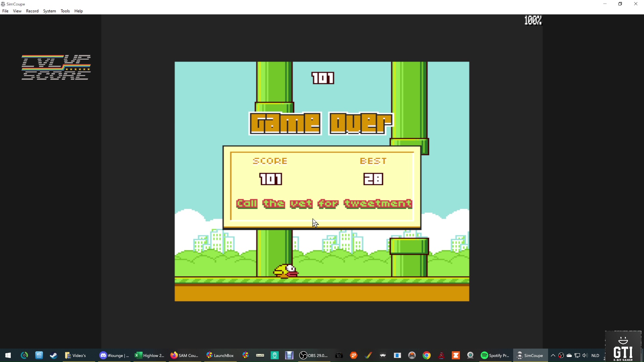Switch to LaunchBox in taskbar

[x=220, y=355]
